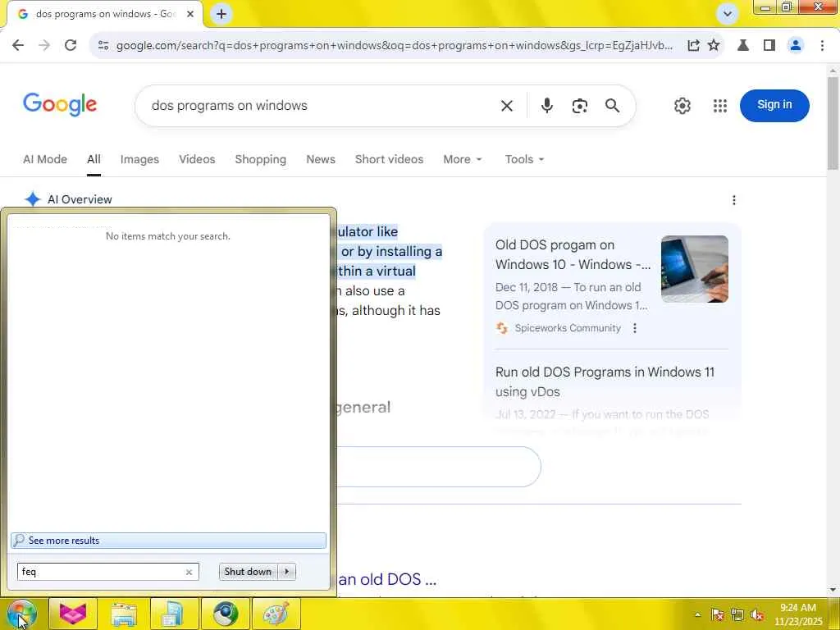Open the globe browser taskbar icon
Screen dimensions: 840x630
[x=225, y=614]
